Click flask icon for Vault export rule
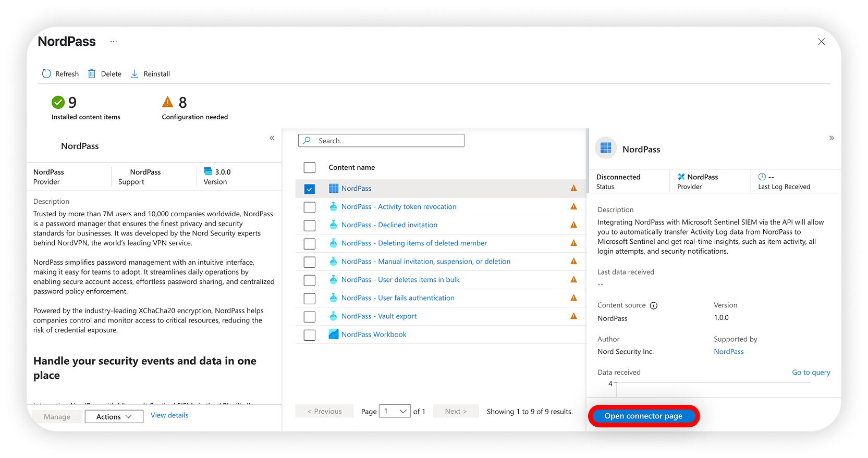868x458 pixels. coord(334,316)
